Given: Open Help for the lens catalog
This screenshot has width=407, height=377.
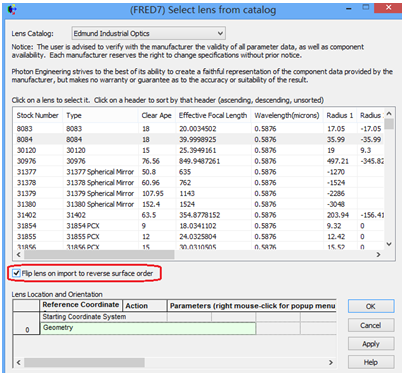Looking at the screenshot, I should (x=371, y=362).
